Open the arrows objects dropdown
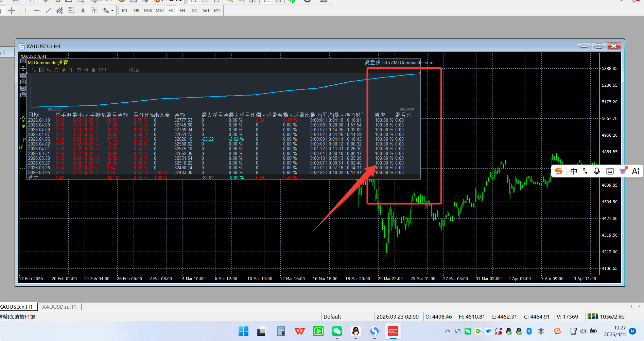Screen dimensions: 644x341 click(112, 11)
